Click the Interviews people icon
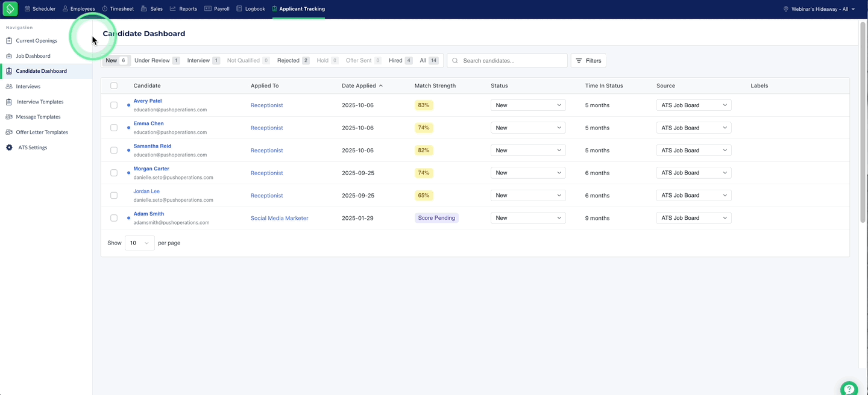This screenshot has width=868, height=395. click(x=10, y=87)
